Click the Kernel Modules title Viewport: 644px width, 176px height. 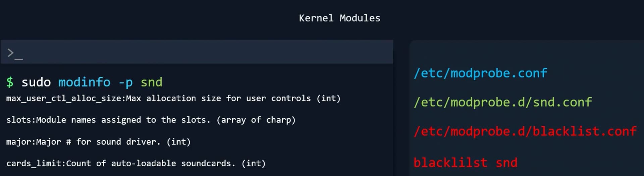[x=339, y=18]
